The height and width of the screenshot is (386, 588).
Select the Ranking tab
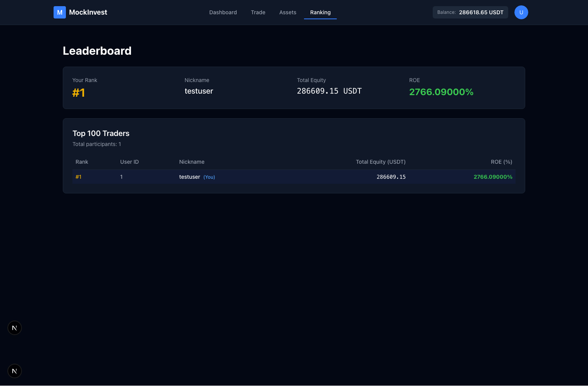pos(320,12)
